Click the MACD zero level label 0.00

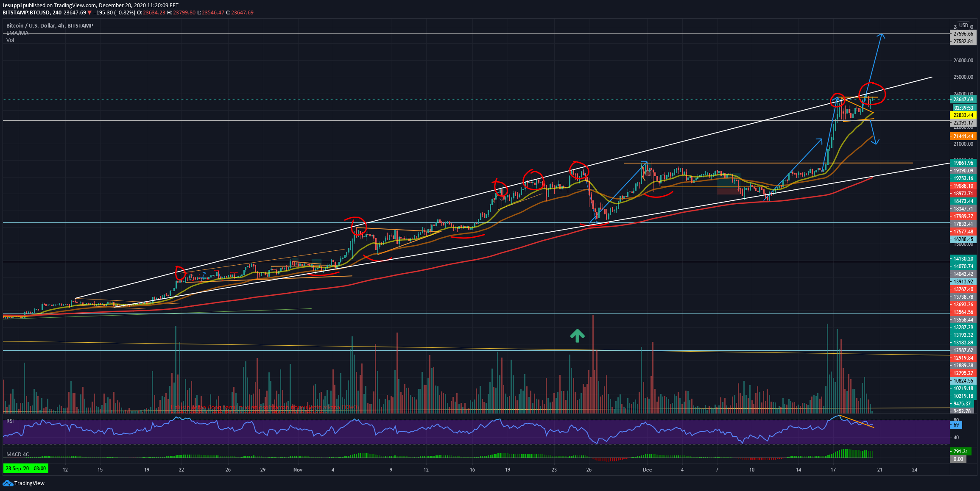coord(958,459)
